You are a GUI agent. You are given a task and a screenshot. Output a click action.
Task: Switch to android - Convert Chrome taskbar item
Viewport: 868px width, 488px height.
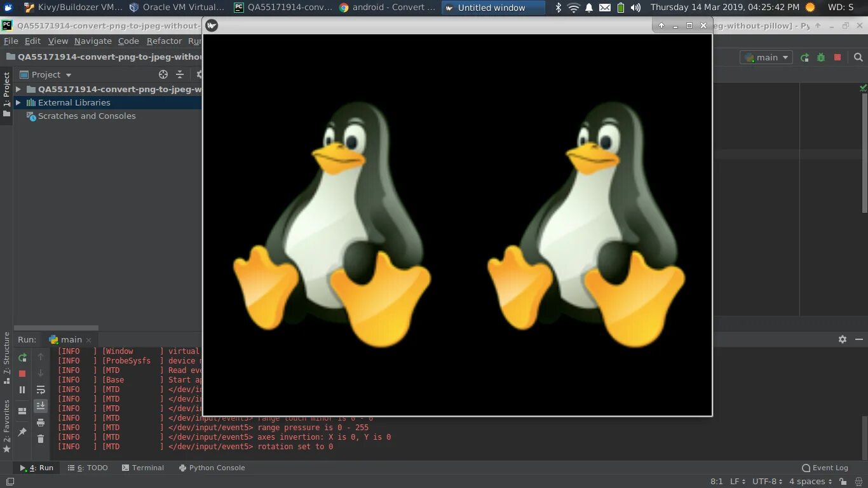click(x=387, y=8)
